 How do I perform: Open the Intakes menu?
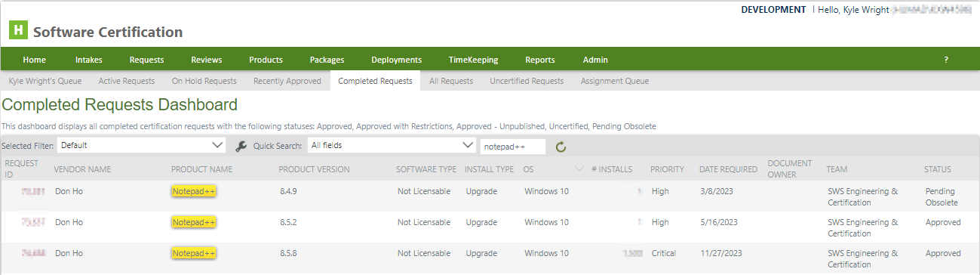[89, 60]
